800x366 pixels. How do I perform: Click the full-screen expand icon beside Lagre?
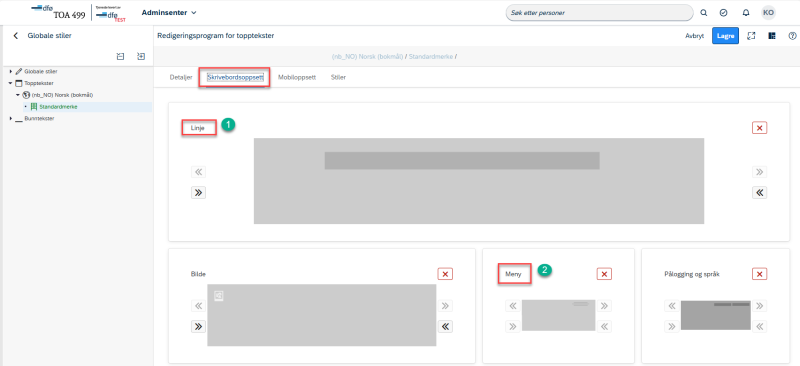[751, 36]
